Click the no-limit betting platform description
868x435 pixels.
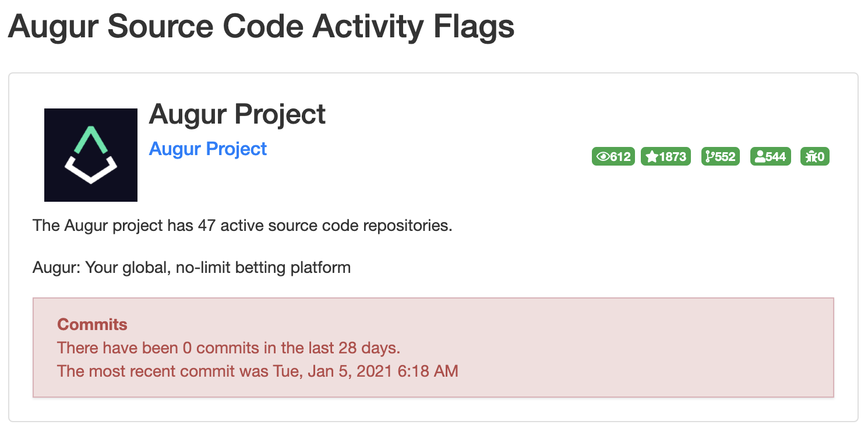(192, 268)
